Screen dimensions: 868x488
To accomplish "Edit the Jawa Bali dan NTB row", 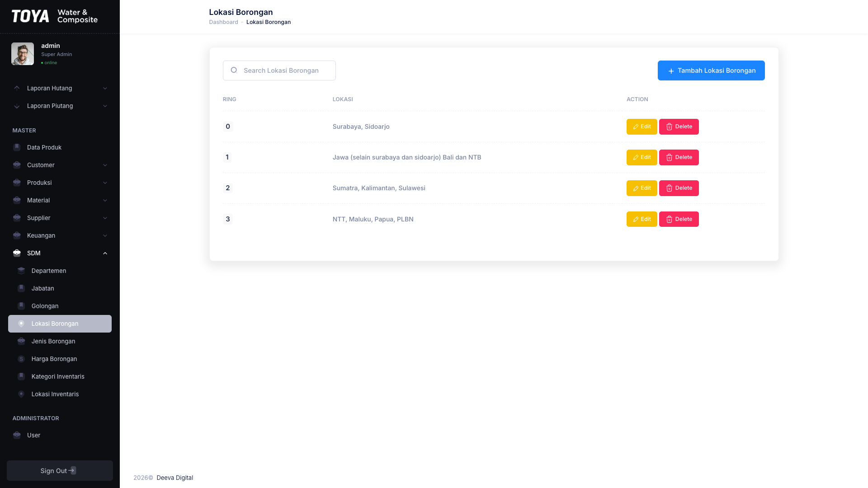I will point(642,157).
